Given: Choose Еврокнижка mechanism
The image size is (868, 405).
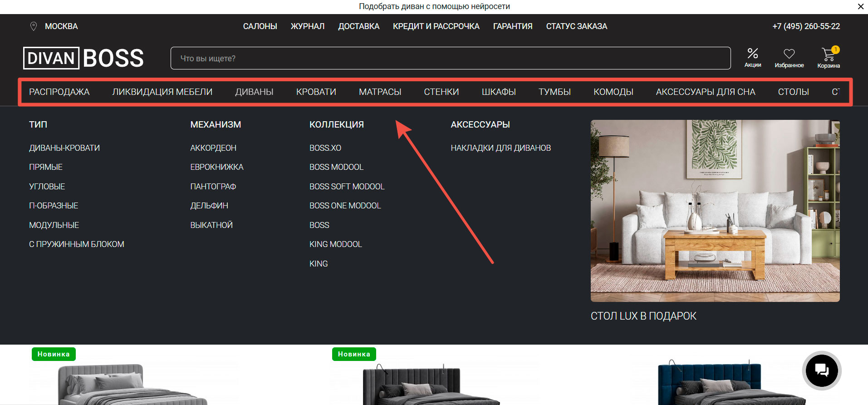Looking at the screenshot, I should 217,167.
